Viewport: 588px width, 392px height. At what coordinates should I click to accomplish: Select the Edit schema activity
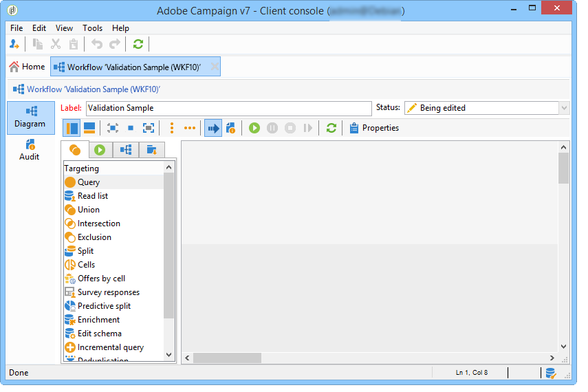point(114,334)
